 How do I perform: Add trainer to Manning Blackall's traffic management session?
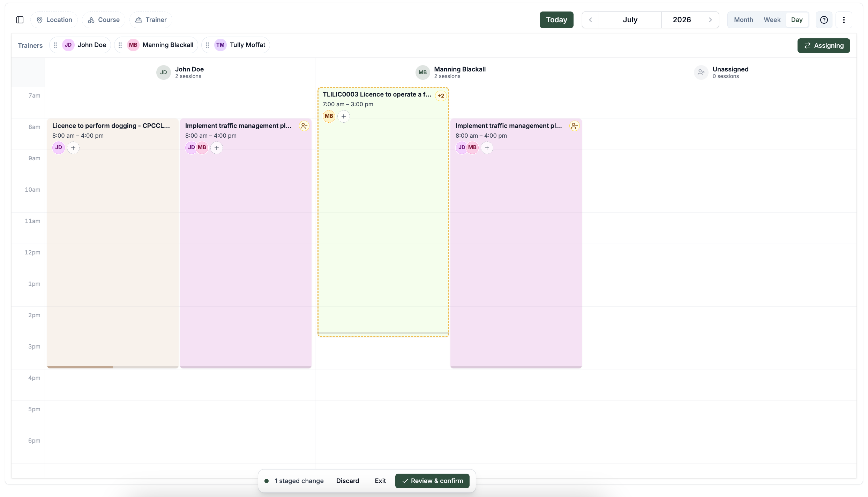487,148
